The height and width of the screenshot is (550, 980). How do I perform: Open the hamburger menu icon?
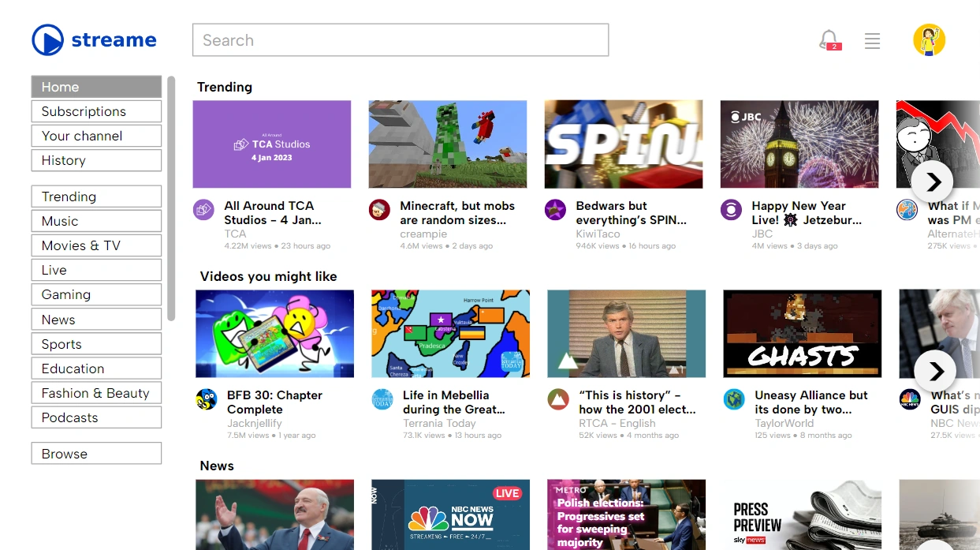click(x=872, y=41)
